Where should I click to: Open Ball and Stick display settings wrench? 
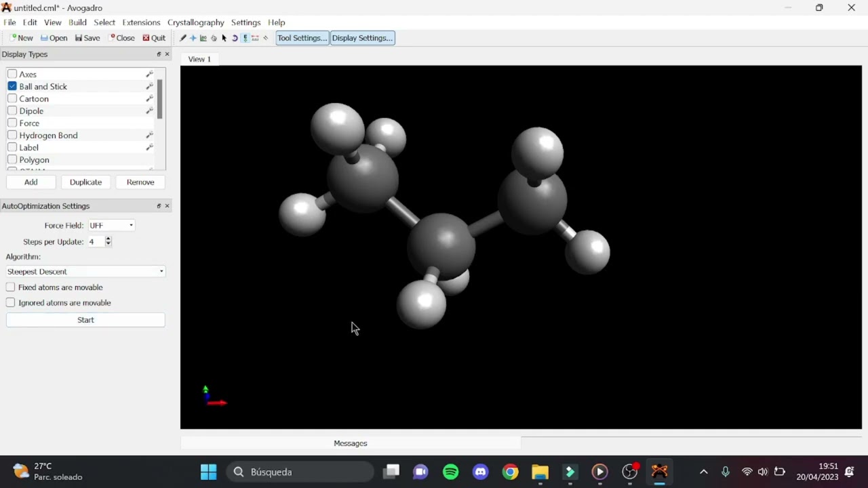(150, 87)
